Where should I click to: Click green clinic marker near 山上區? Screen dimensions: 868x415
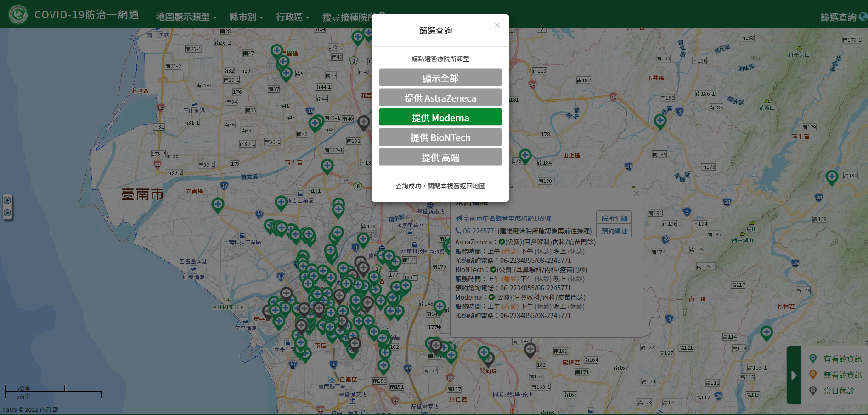pos(525,156)
